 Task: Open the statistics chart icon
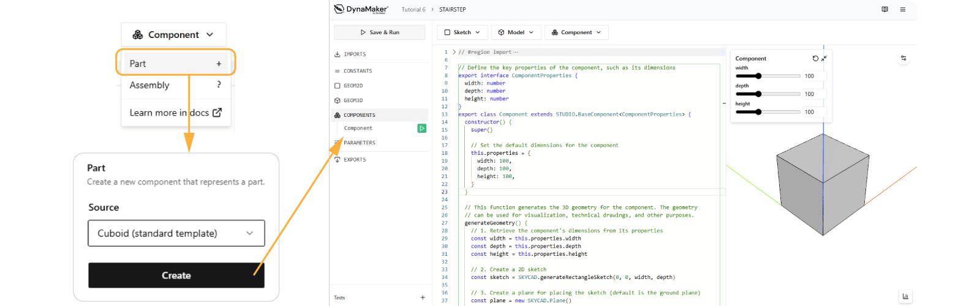(x=905, y=296)
